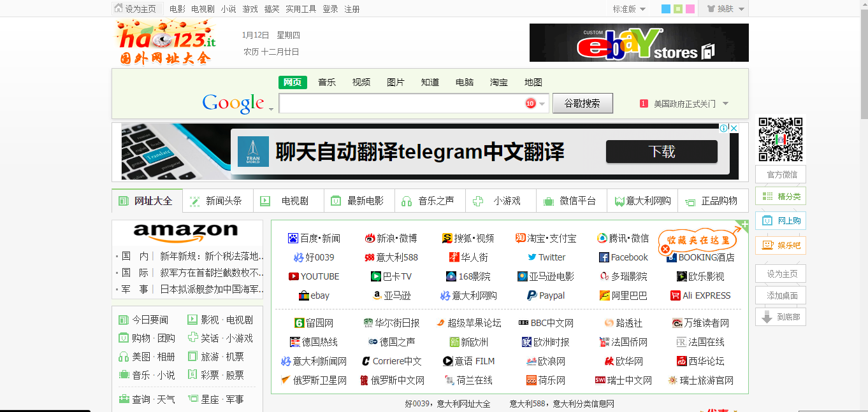Close the orange 收藏夹在这里 bubble
Screen dimensions: 868x412
click(666, 248)
